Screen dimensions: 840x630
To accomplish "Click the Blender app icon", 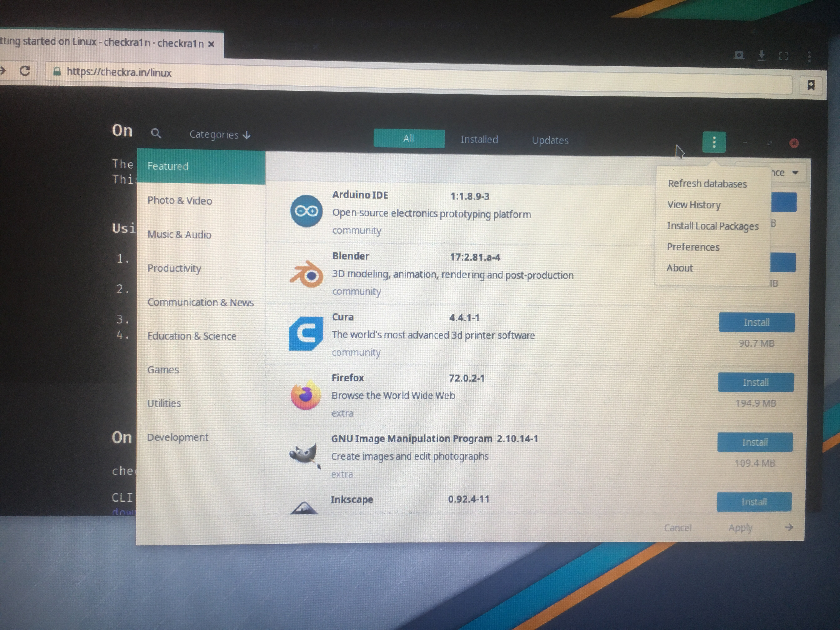I will tap(306, 274).
